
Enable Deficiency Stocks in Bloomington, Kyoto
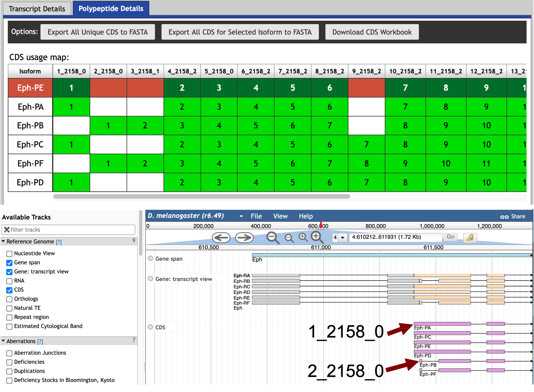coord(9,380)
